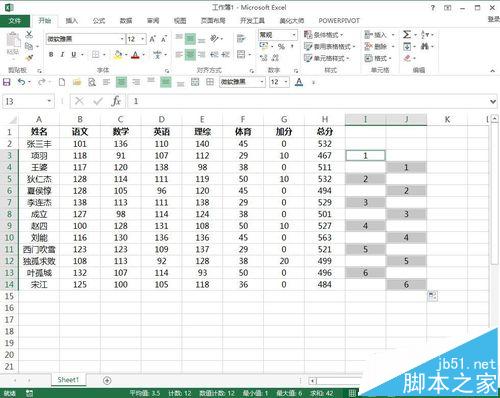Viewport: 500px width, 398px height.
Task: Select the Sheet1 sheet tab
Action: point(68,380)
